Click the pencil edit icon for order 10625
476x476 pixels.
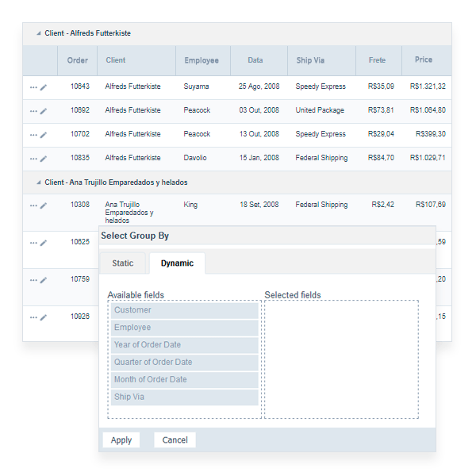(44, 243)
